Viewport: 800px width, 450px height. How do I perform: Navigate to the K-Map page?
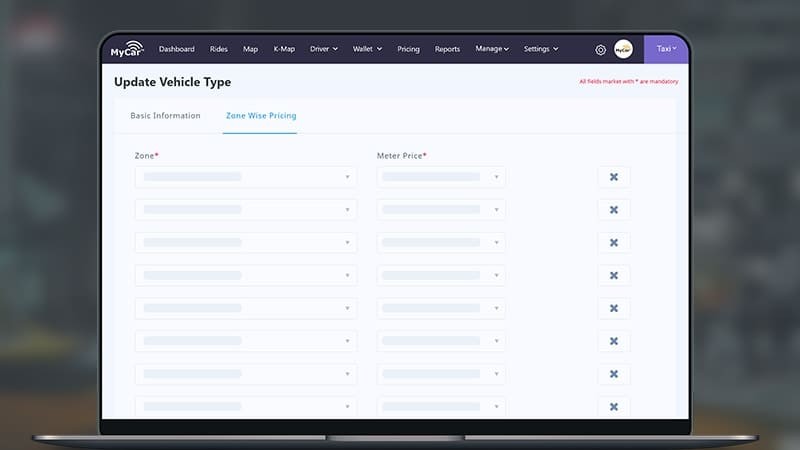click(x=284, y=49)
